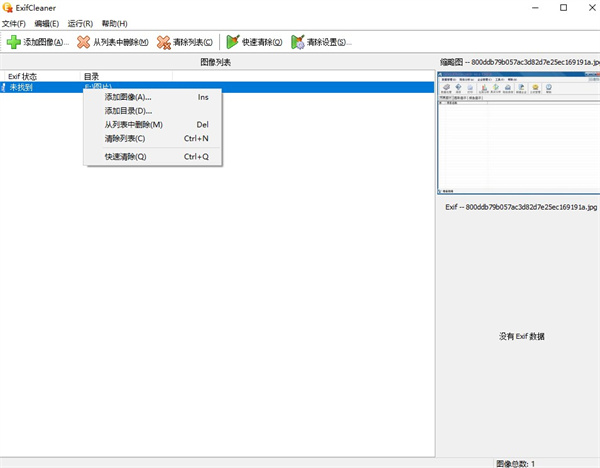Viewport: 600px width, 468px height.
Task: Click the Quick Clean toolbar icon
Action: click(232, 42)
